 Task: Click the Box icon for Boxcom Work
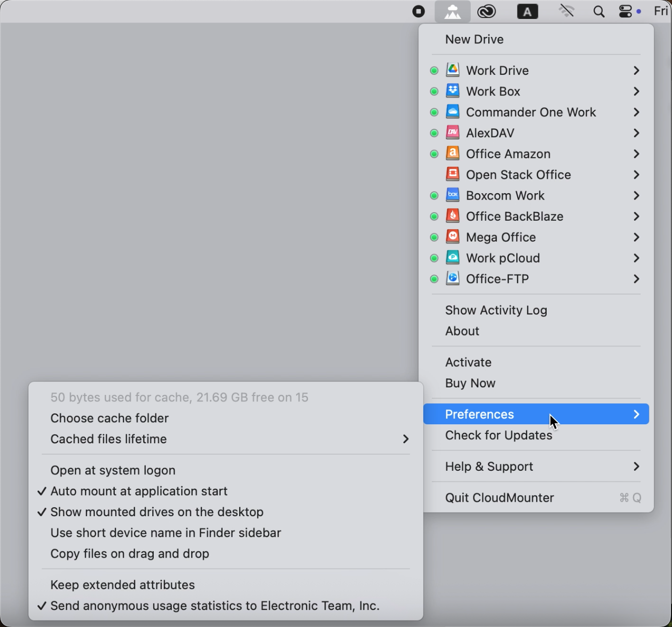coord(452,195)
